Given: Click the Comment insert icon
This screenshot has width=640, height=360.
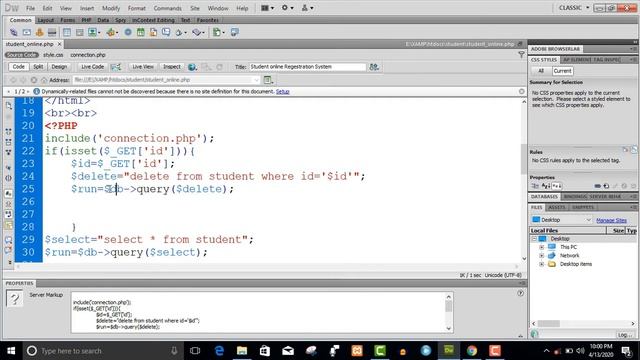Looking at the screenshot, I should (166, 32).
